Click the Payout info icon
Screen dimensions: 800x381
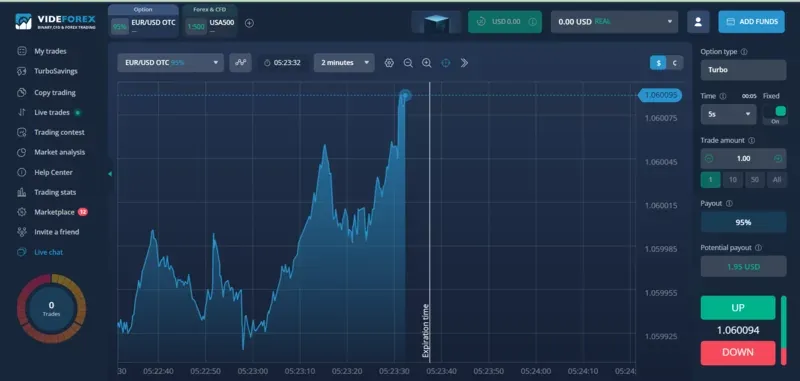pyautogui.click(x=729, y=204)
